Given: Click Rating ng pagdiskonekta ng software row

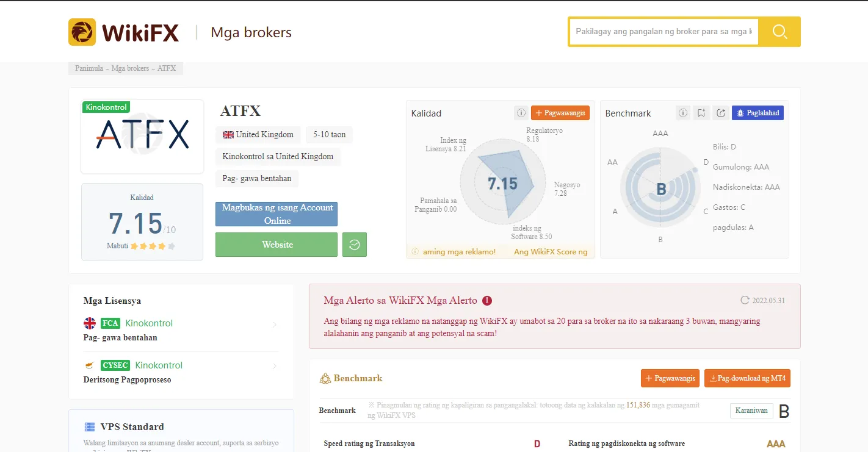Looking at the screenshot, I should [678, 443].
